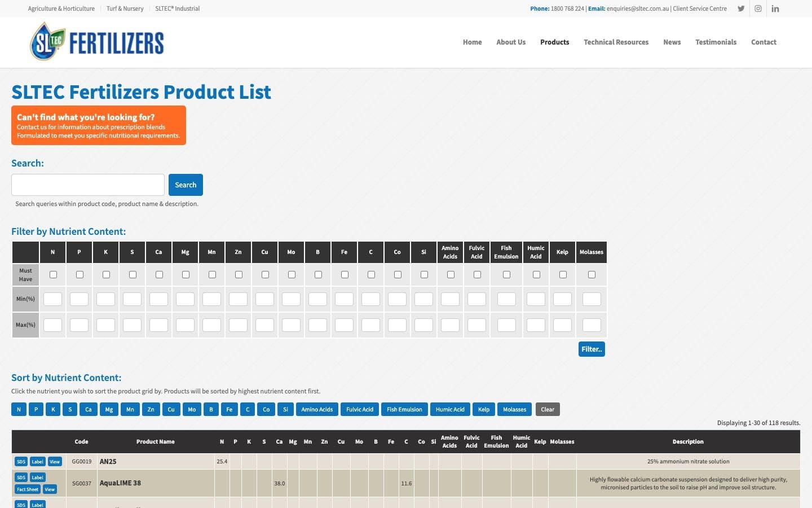Open the About Us menu
The width and height of the screenshot is (812, 508).
[511, 42]
